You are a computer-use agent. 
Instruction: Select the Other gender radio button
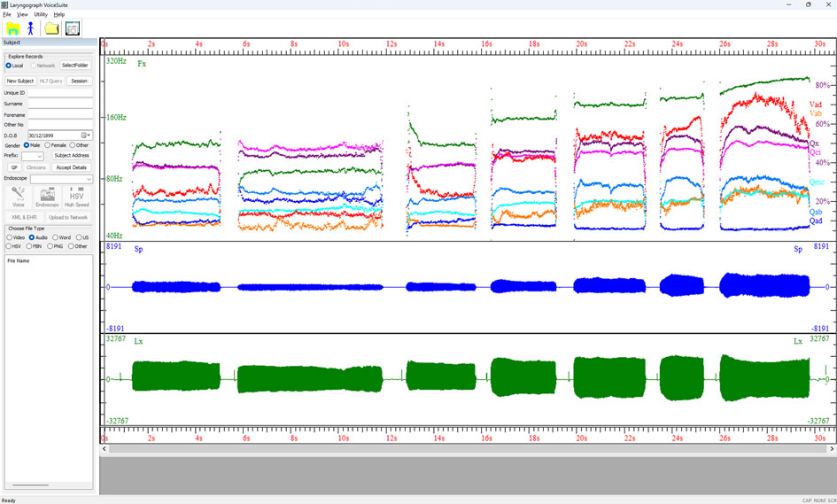point(73,145)
